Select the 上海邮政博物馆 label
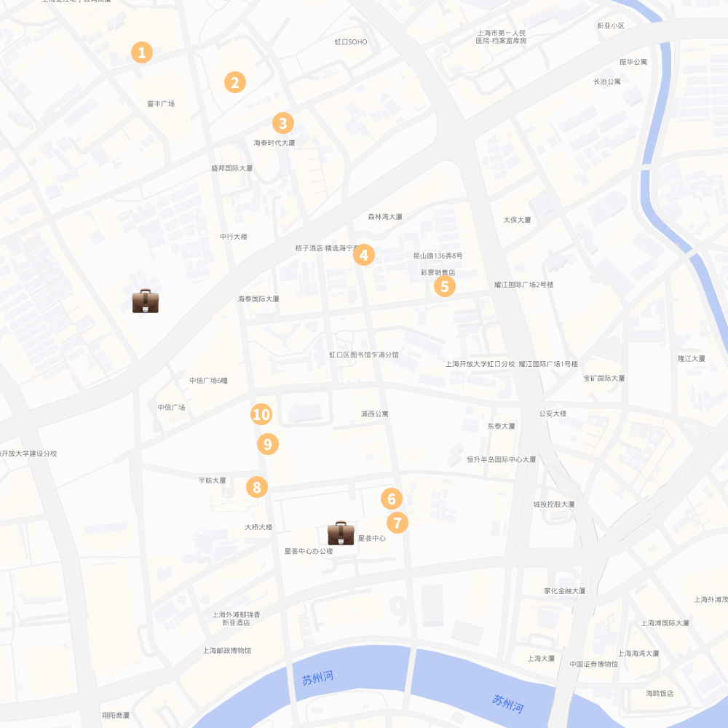 pos(227,650)
